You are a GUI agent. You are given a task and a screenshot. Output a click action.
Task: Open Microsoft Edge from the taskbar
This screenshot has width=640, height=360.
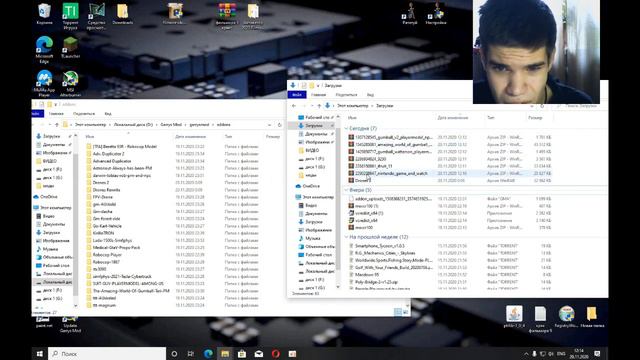208,353
